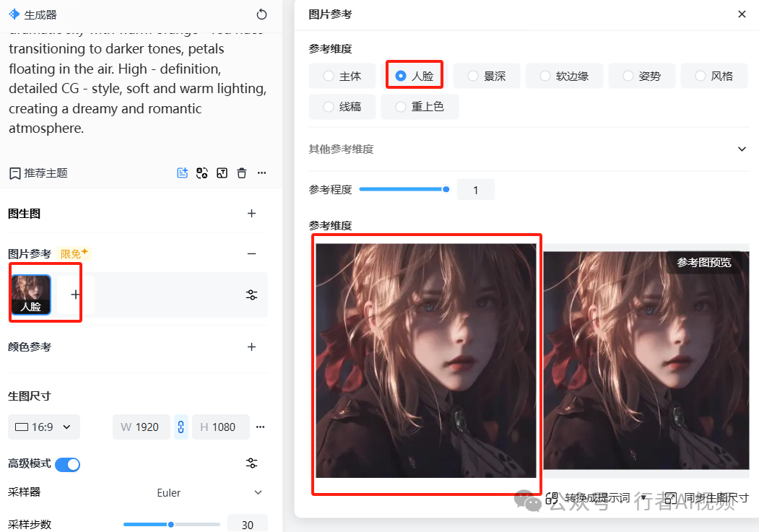Add a 颜色参考 with its plus icon
The height and width of the screenshot is (532, 759).
(252, 346)
